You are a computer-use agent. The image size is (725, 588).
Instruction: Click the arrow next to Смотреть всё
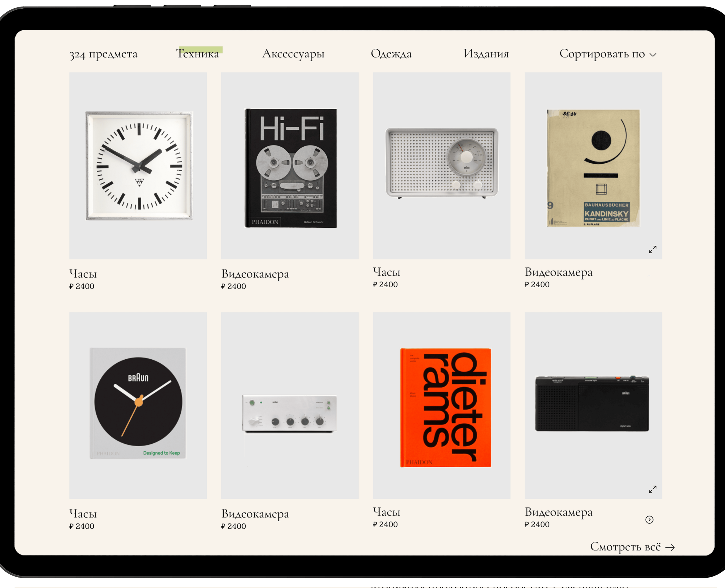tap(670, 547)
